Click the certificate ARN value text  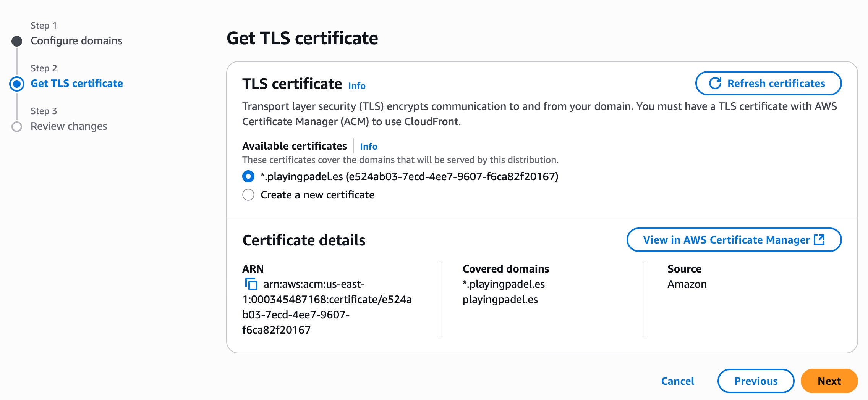(327, 307)
